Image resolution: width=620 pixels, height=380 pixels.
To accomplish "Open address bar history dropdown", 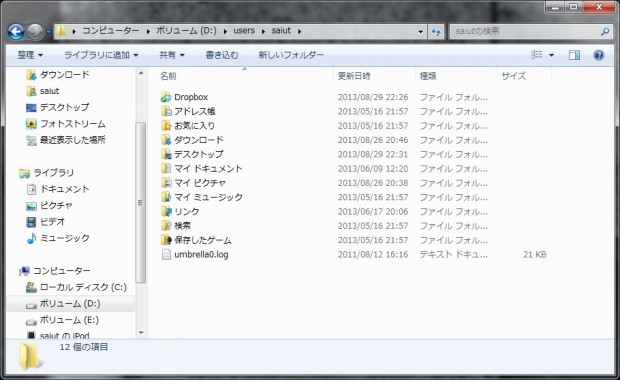I will pyautogui.click(x=420, y=31).
